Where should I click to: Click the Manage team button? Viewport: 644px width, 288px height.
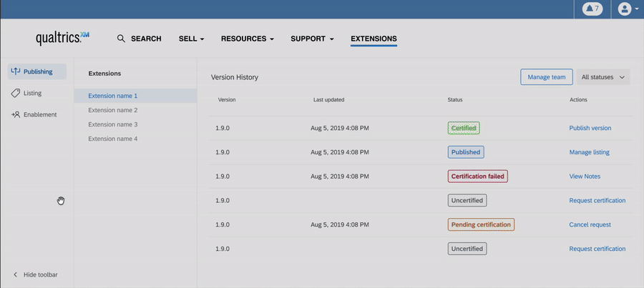546,77
